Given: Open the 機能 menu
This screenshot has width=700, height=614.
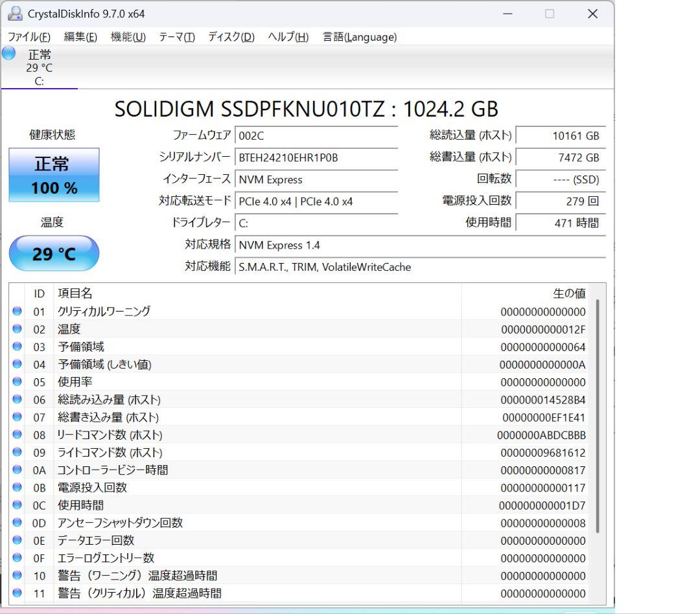Looking at the screenshot, I should click(127, 37).
